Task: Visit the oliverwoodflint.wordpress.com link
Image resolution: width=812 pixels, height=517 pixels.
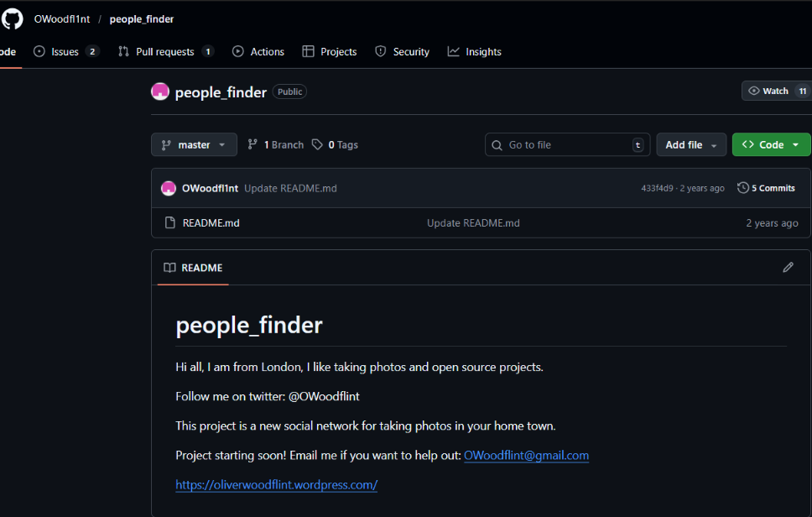Action: coord(277,485)
